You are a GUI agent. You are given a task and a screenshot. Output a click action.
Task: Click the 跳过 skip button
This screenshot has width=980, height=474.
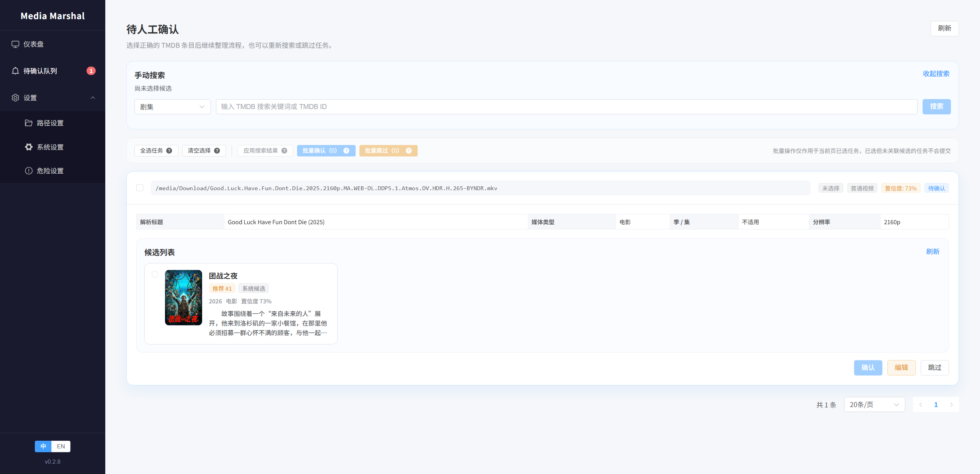pos(934,368)
